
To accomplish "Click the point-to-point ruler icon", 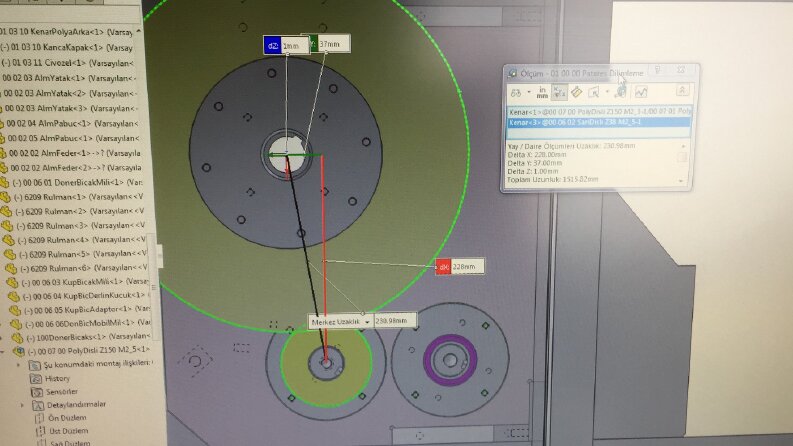I will tap(576, 92).
